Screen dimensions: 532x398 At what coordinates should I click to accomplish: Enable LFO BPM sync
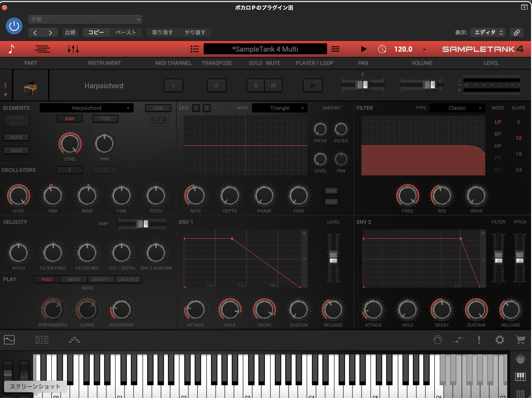pos(331,191)
